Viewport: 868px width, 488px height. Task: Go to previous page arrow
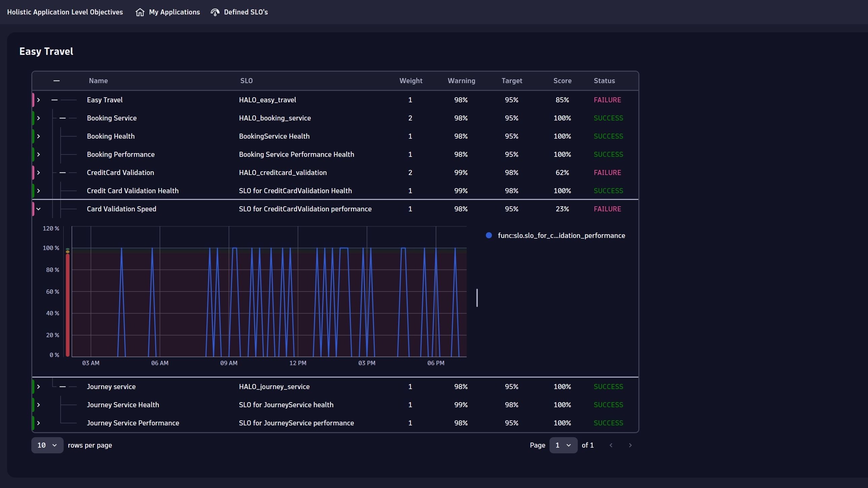(x=611, y=445)
